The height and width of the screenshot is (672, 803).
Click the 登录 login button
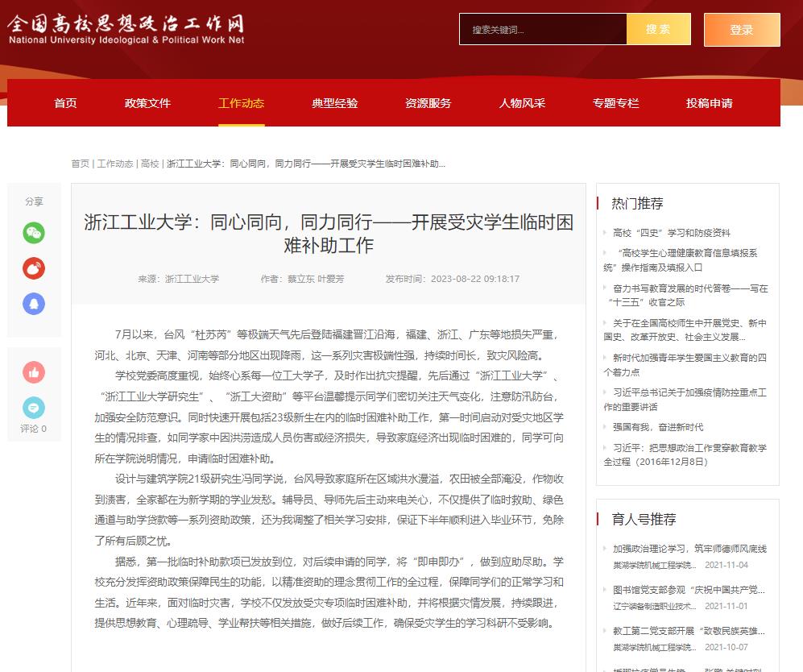coord(741,30)
